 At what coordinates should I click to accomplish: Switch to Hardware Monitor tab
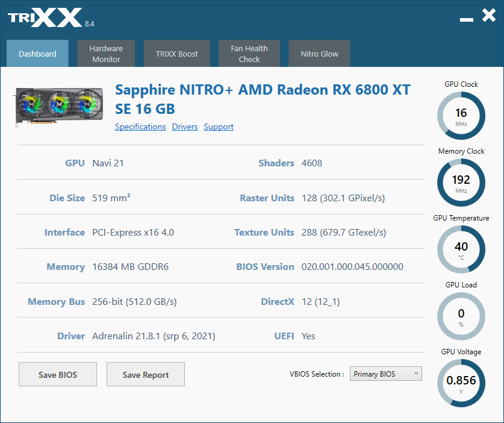(106, 54)
